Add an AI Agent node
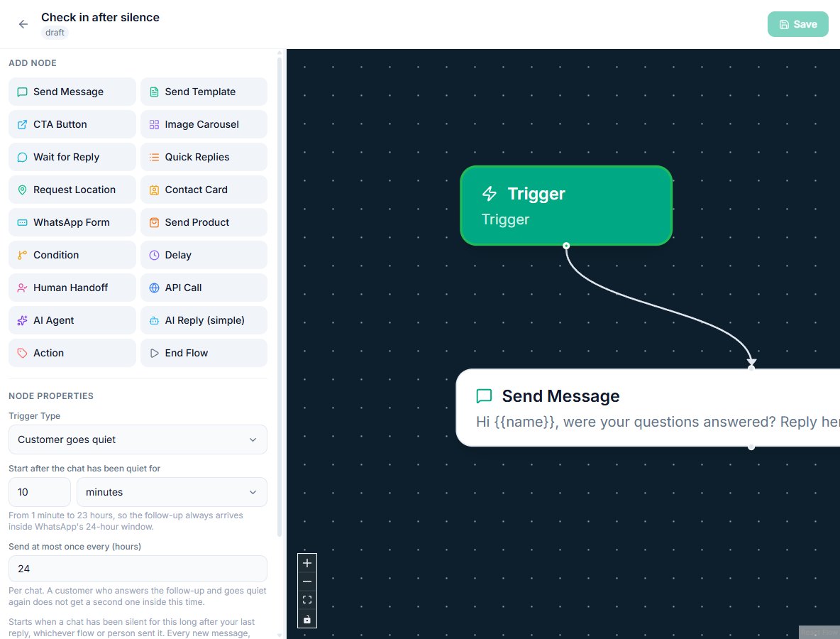 coord(72,321)
